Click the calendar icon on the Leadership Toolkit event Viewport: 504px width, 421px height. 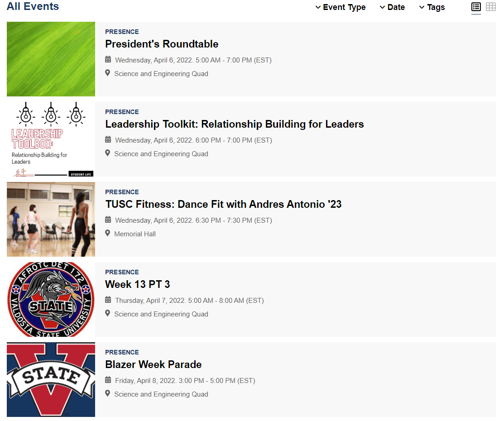coord(108,140)
